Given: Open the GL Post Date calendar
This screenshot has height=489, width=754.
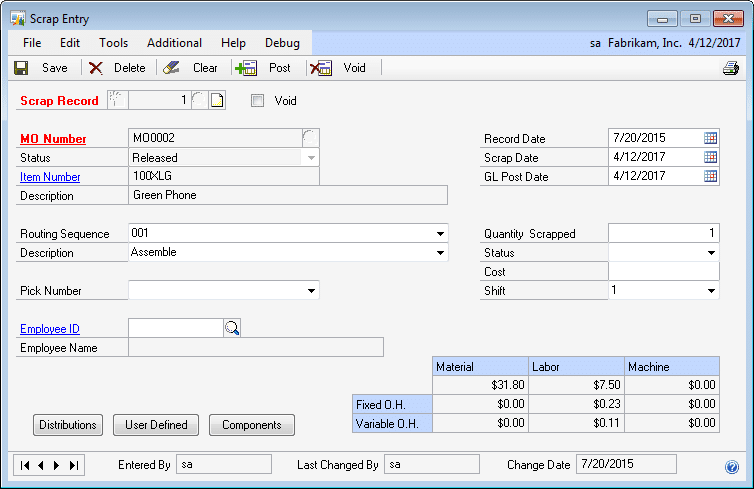Looking at the screenshot, I should 710,176.
